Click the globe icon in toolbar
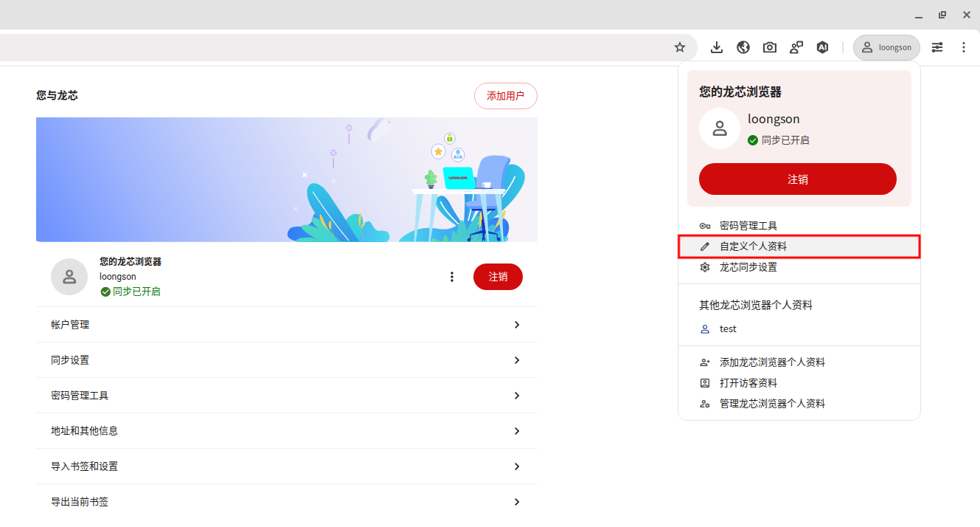980x527 pixels. tap(743, 47)
